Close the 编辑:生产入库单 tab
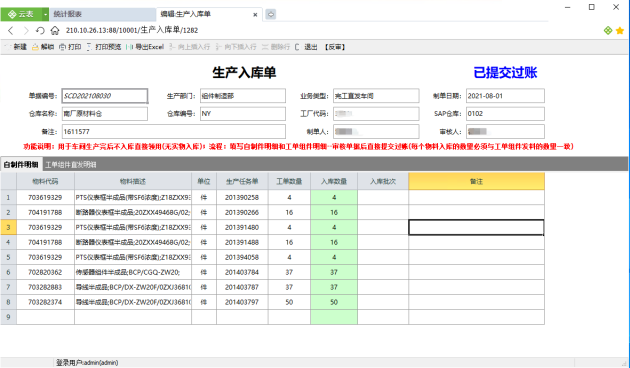Viewport: 630px width, 368px height. click(x=255, y=14)
